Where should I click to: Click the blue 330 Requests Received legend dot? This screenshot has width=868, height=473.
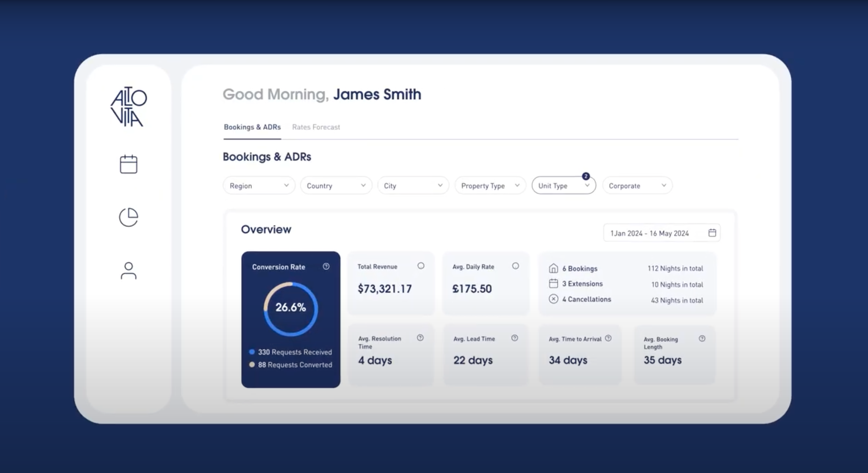tap(252, 352)
